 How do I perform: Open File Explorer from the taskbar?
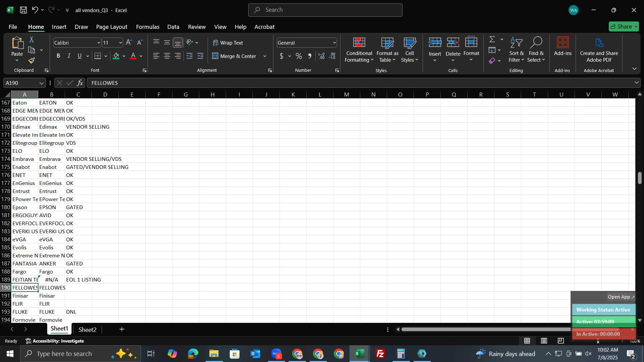(214, 354)
